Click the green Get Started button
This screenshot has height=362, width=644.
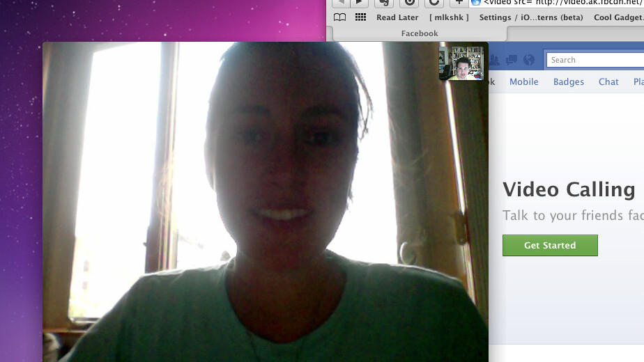550,245
